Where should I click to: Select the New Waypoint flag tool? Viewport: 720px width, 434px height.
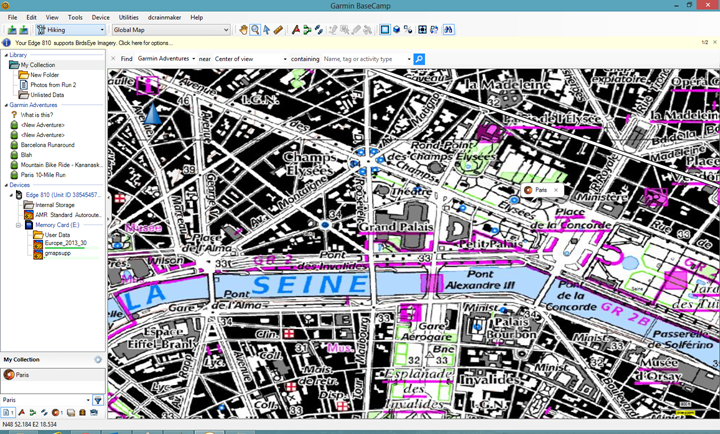click(x=296, y=30)
